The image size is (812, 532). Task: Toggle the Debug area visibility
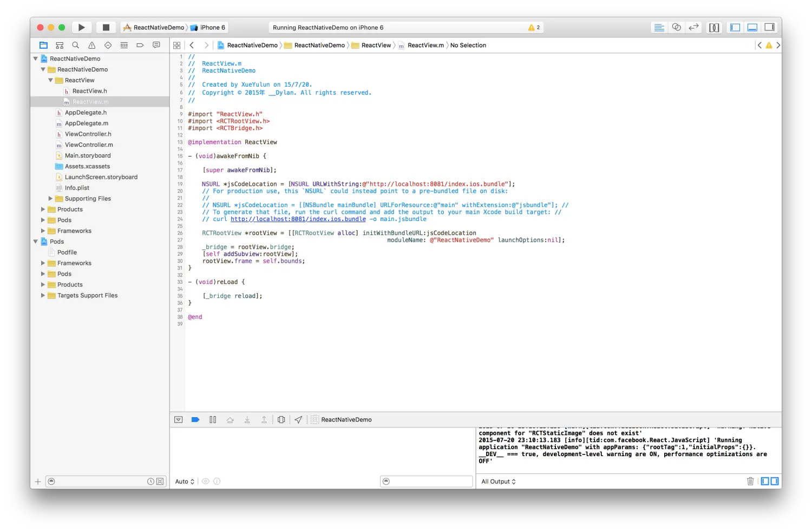(x=752, y=28)
